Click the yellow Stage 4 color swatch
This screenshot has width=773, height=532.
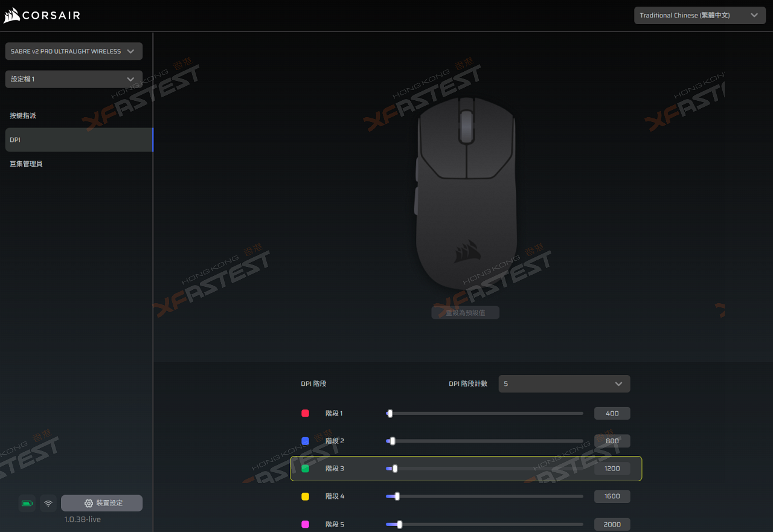coord(305,496)
